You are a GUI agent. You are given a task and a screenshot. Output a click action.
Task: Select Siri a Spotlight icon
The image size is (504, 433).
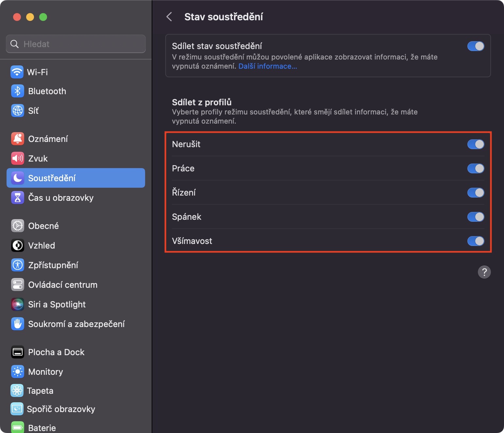click(x=18, y=304)
